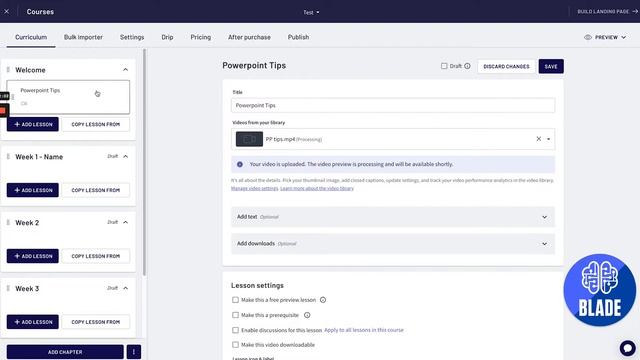
Task: Open the Manage video settings link
Action: point(255,188)
